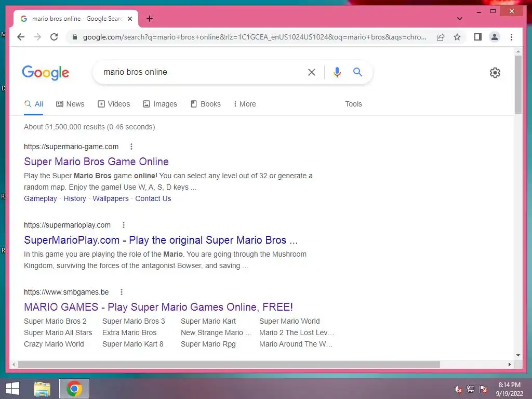Open the New Strange Mario link

(x=216, y=332)
